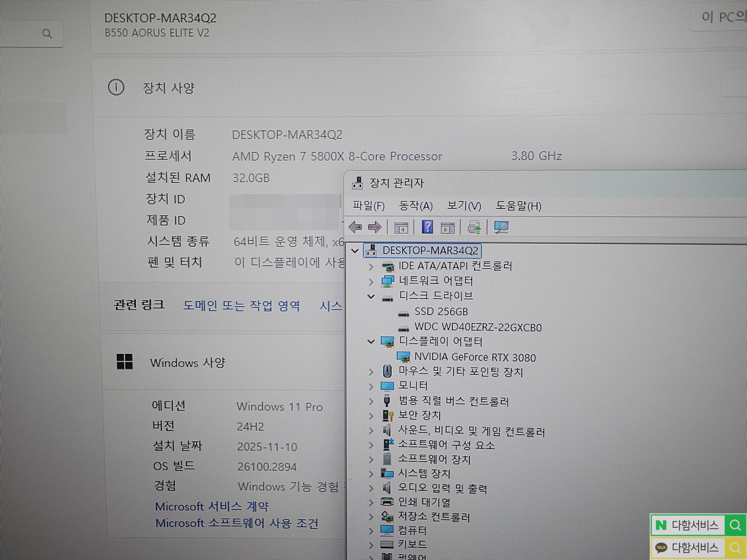Click the blue question mark help icon
Viewport: 747px width, 560px height.
[x=427, y=227]
